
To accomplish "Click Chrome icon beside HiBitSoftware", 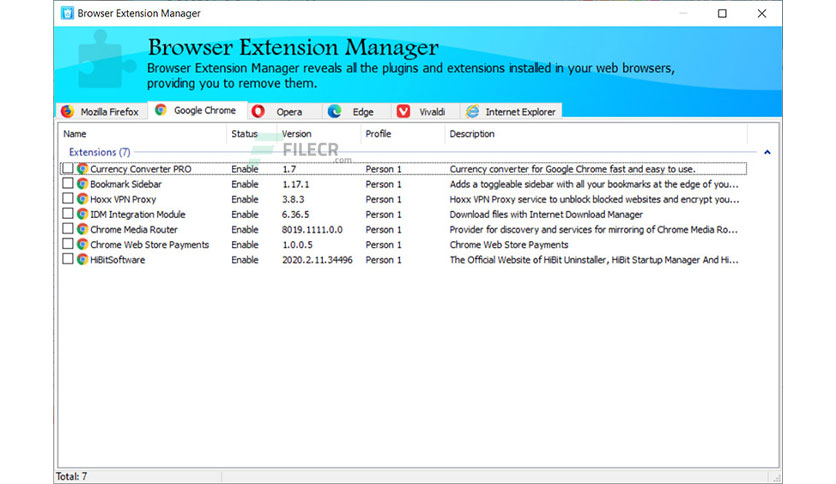I will click(x=82, y=260).
